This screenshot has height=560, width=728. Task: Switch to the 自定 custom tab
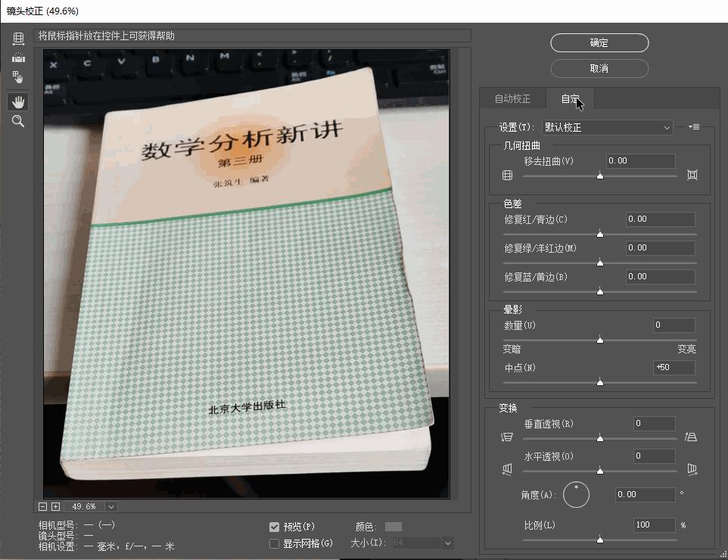pyautogui.click(x=570, y=99)
